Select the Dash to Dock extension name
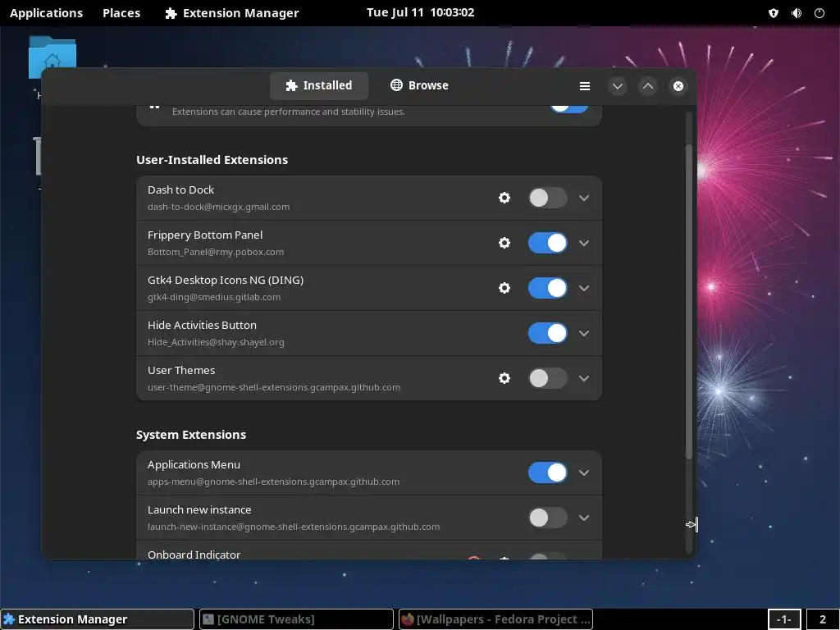 [x=180, y=189]
